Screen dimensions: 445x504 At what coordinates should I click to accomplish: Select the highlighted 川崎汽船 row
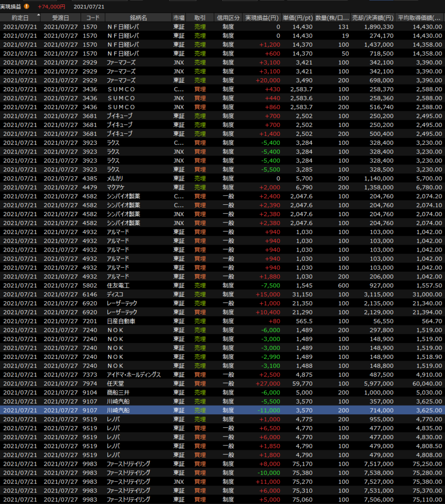pyautogui.click(x=222, y=410)
